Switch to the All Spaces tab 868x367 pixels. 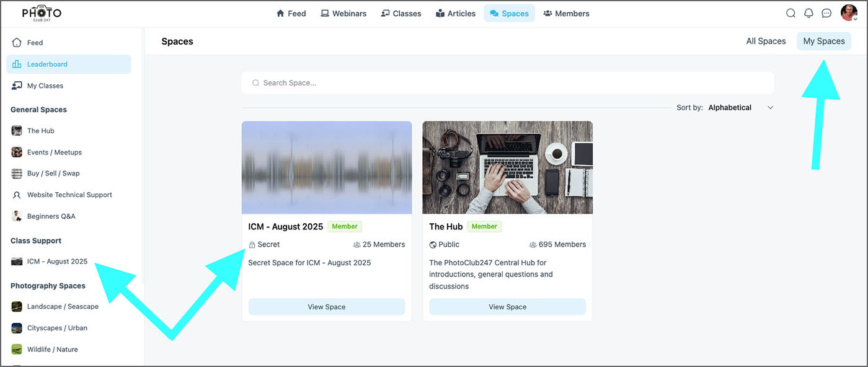pos(766,41)
